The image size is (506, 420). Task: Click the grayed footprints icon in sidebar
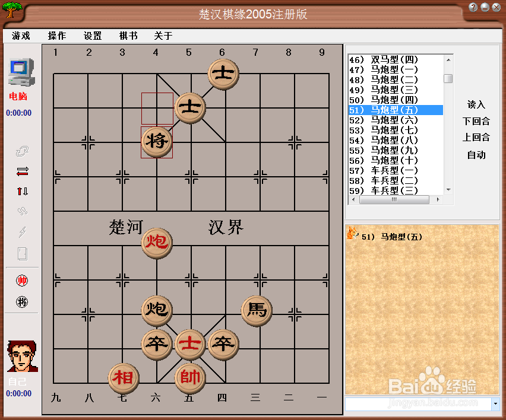click(22, 211)
